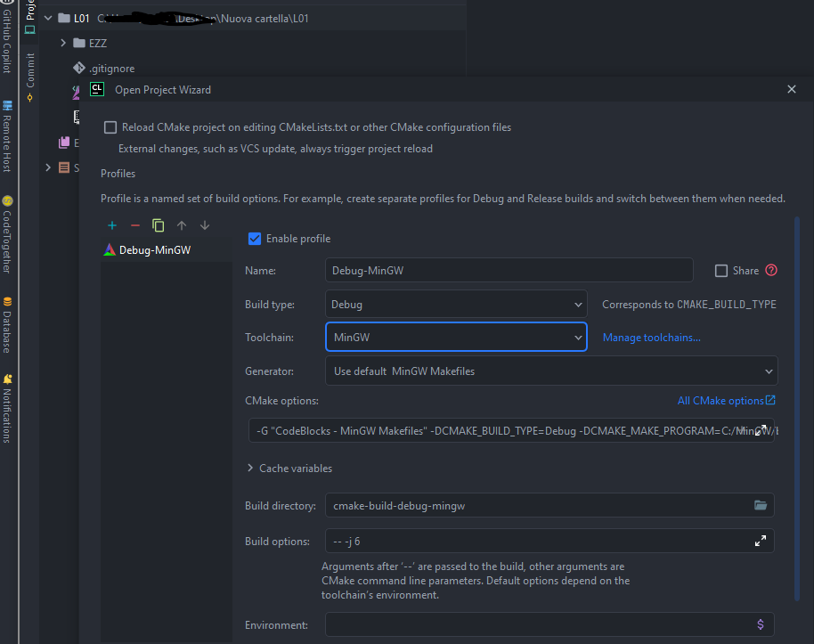Viewport: 814px width, 644px height.
Task: Open the Generator dropdown
Action: tap(551, 371)
